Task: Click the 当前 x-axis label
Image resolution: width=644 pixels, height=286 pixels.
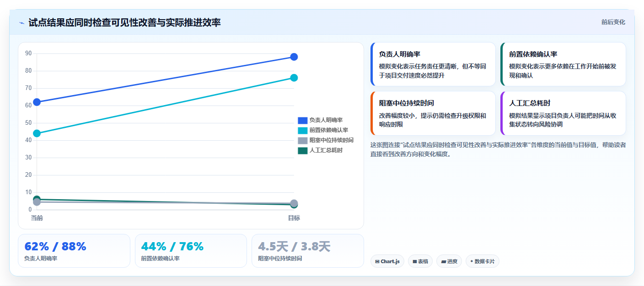Action: point(37,218)
